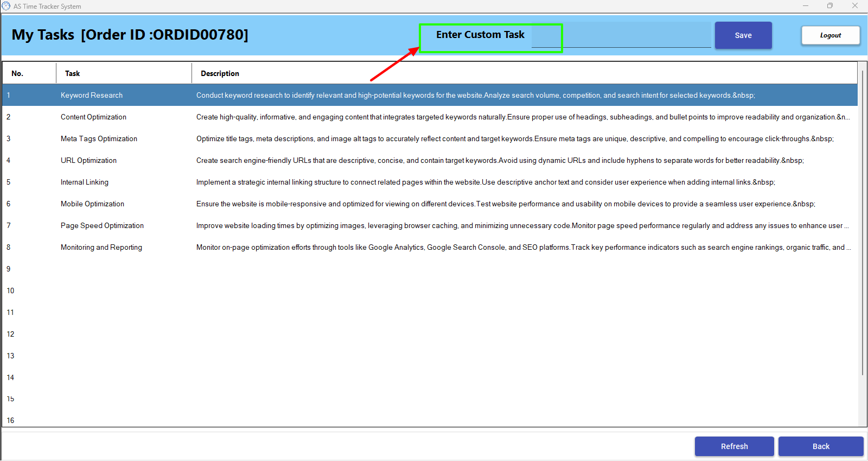Click the Save button
This screenshot has width=868, height=461.
pyautogui.click(x=743, y=35)
